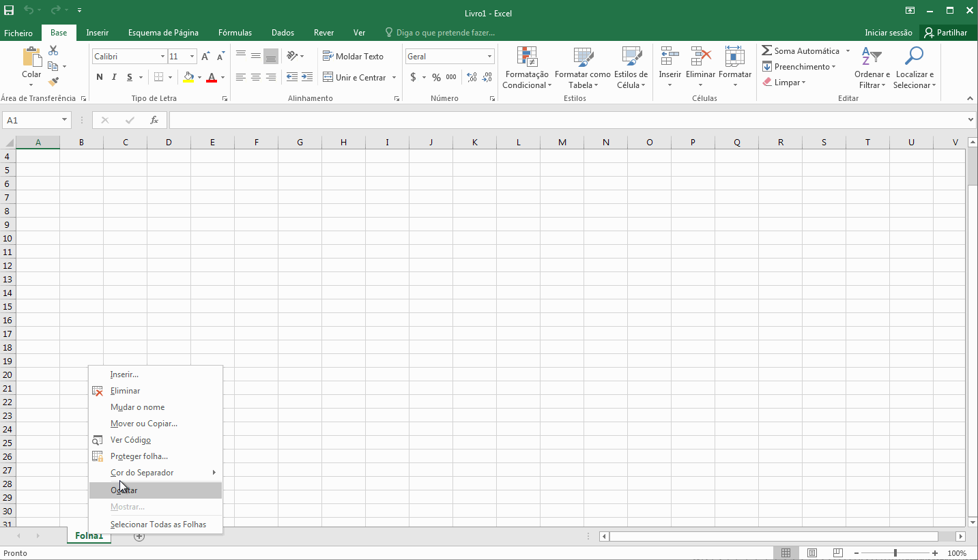The width and height of the screenshot is (978, 560).
Task: Open the Ficheiro tab
Action: tap(18, 33)
